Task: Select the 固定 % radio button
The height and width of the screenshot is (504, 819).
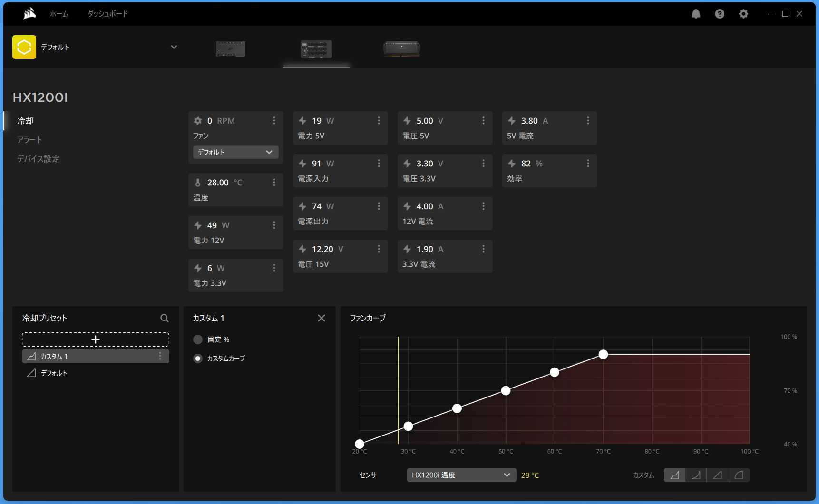Action: [198, 339]
